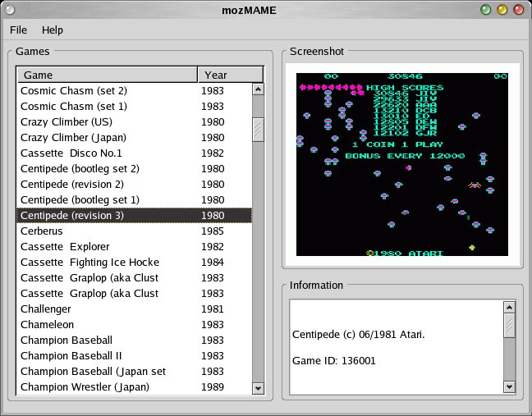Click games list scroll down arrow
This screenshot has width=532, height=416.
(x=258, y=388)
